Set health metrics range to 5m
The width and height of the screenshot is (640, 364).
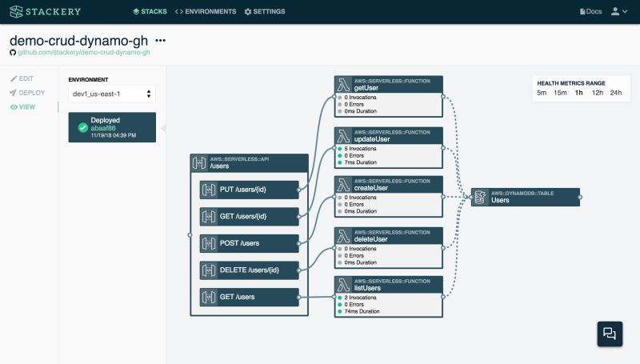pos(542,93)
